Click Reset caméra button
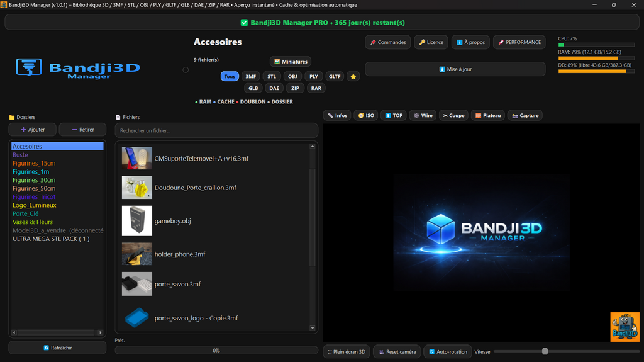Screen dimensions: 644x362 [x=397, y=352]
